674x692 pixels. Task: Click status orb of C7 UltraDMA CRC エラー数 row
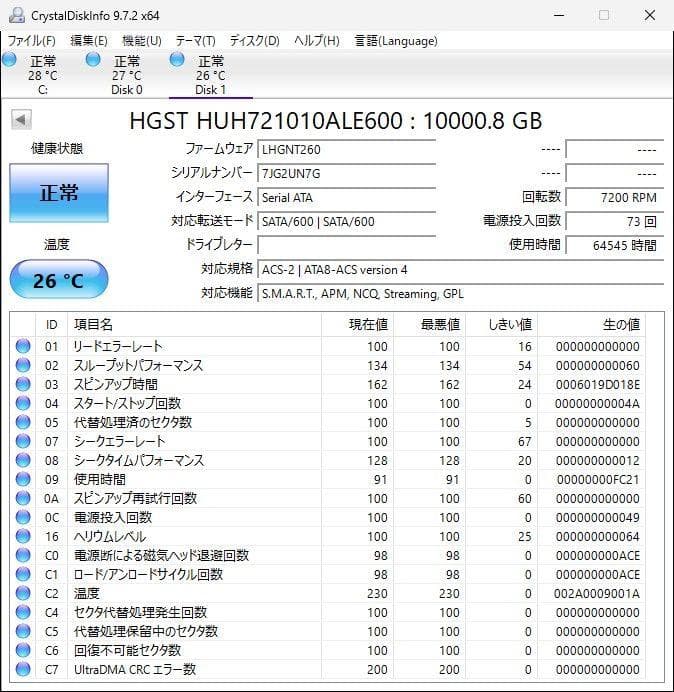(x=23, y=669)
